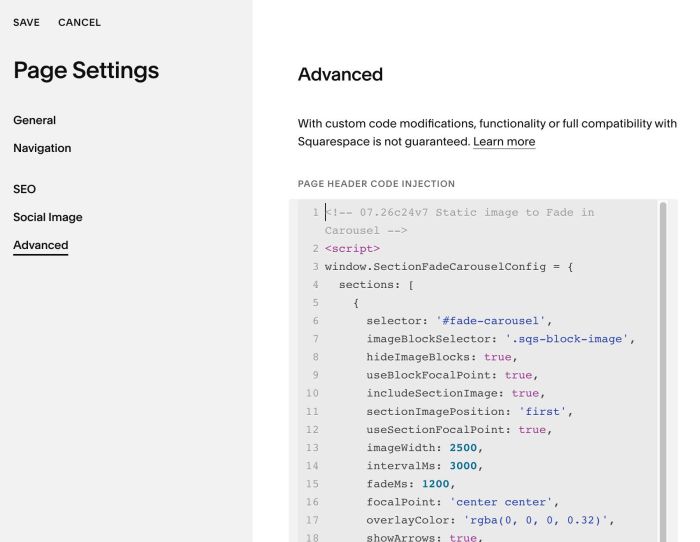Place cursor on the <script> tag line
Viewport: 700px width, 542px height.
point(352,248)
